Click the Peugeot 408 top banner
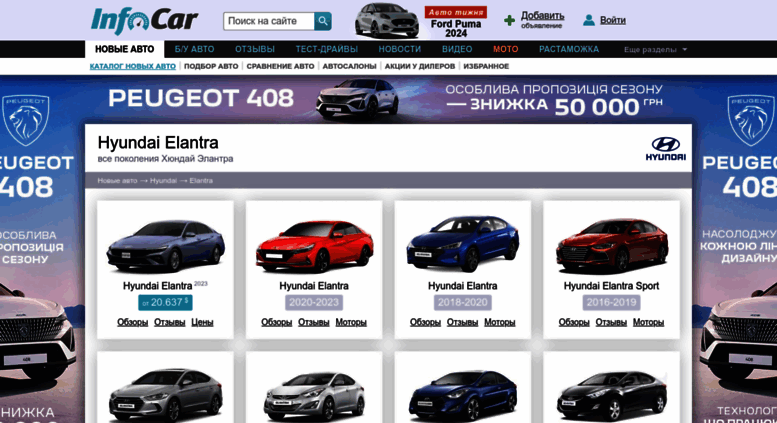Image resolution: width=777 pixels, height=423 pixels. (x=388, y=99)
